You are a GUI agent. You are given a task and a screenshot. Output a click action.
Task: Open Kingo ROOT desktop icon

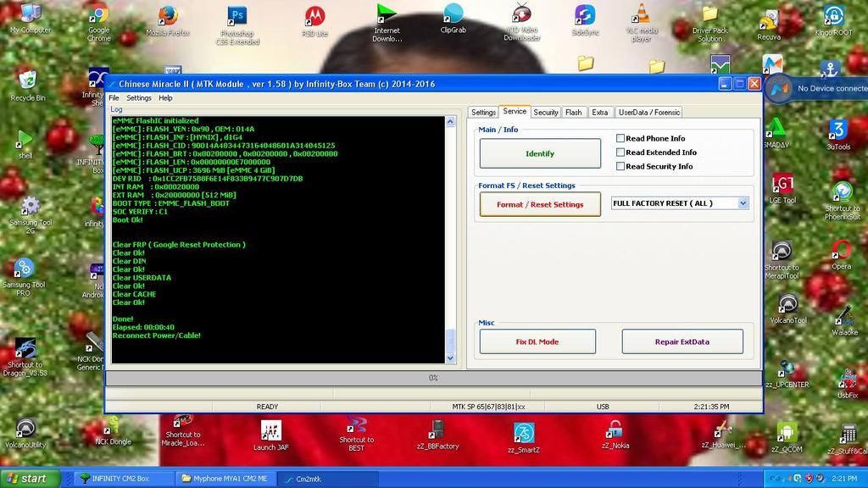[834, 21]
